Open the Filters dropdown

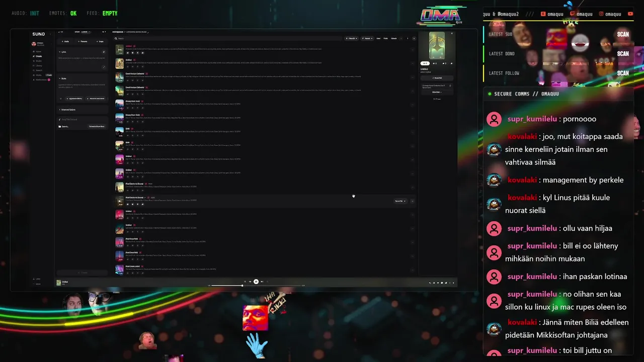coord(352,38)
